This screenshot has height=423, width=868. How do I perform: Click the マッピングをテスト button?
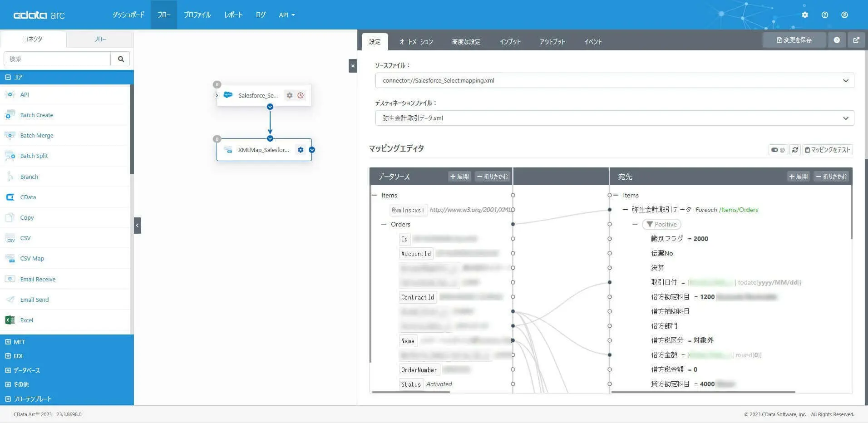[x=828, y=150]
